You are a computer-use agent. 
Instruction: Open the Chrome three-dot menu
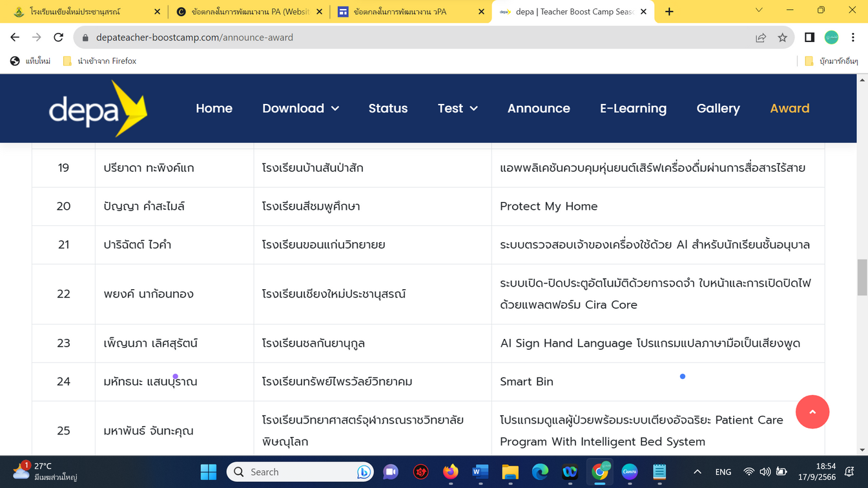(x=853, y=37)
